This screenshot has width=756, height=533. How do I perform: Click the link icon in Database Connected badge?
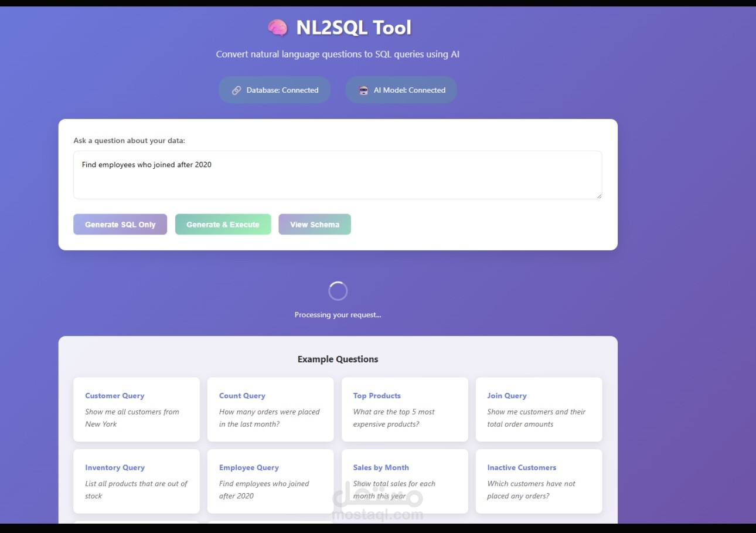pos(236,90)
